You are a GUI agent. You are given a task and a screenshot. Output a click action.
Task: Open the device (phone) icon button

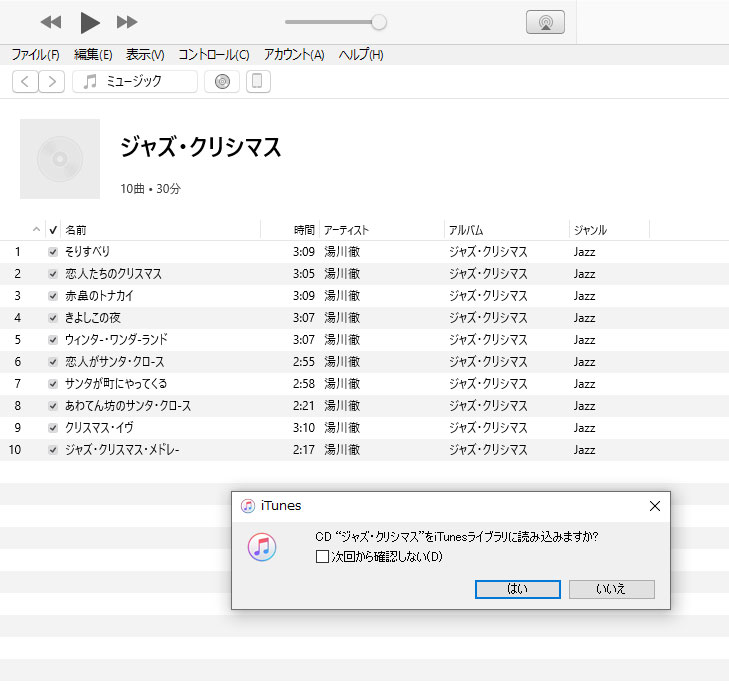coord(258,81)
